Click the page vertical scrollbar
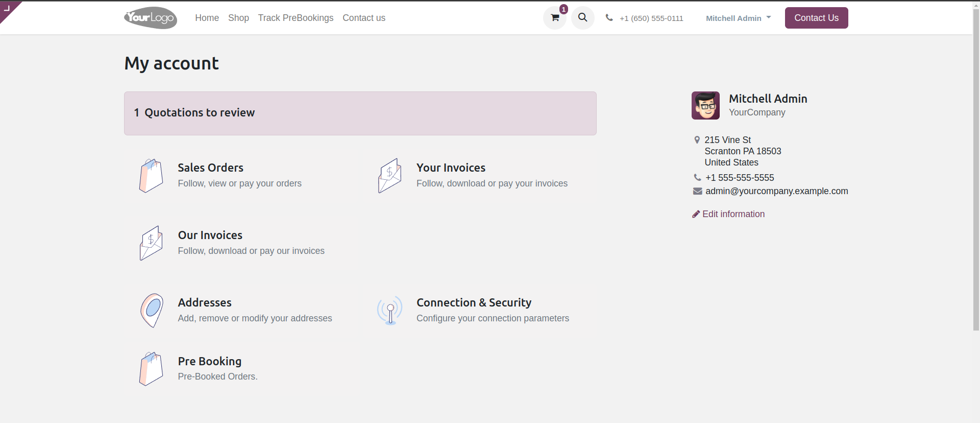Screen dimensions: 980x423 (x=975, y=179)
